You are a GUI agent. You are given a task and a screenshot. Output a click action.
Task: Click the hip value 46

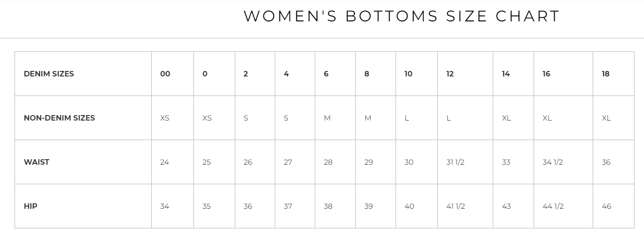(x=606, y=206)
